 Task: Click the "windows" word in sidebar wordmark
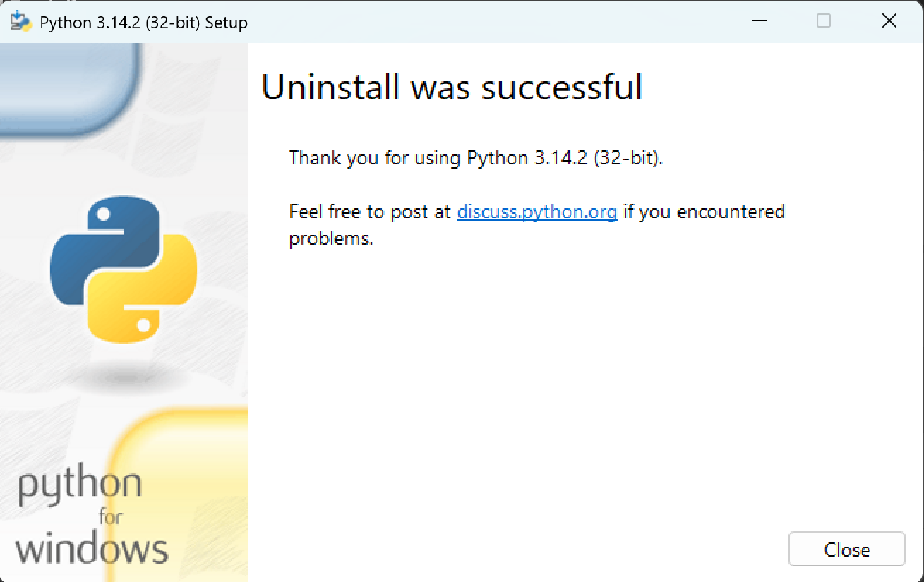(92, 549)
